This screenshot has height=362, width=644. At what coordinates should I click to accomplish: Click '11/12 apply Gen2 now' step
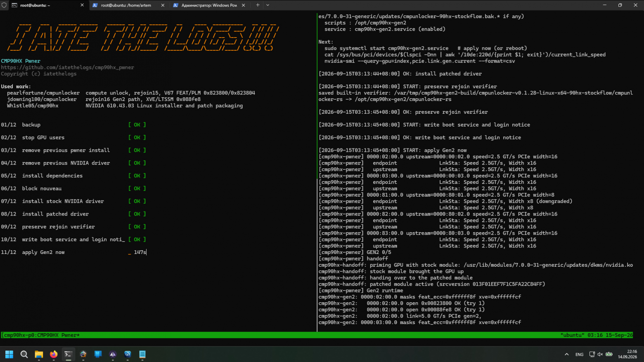tap(73, 252)
